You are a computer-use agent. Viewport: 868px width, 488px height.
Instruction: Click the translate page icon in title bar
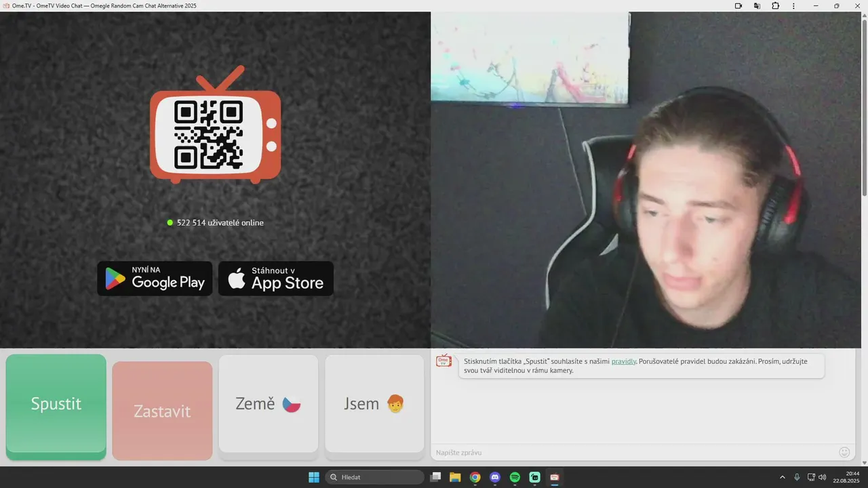(x=757, y=5)
